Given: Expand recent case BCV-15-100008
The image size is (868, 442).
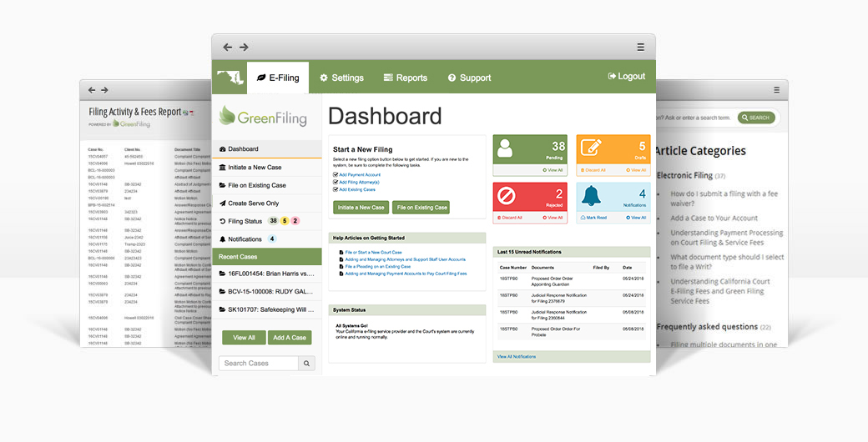Looking at the screenshot, I should [266, 291].
